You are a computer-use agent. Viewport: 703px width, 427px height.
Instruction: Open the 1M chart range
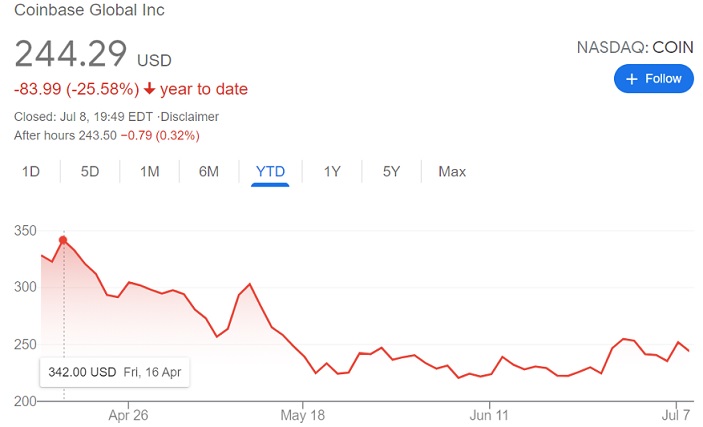149,171
